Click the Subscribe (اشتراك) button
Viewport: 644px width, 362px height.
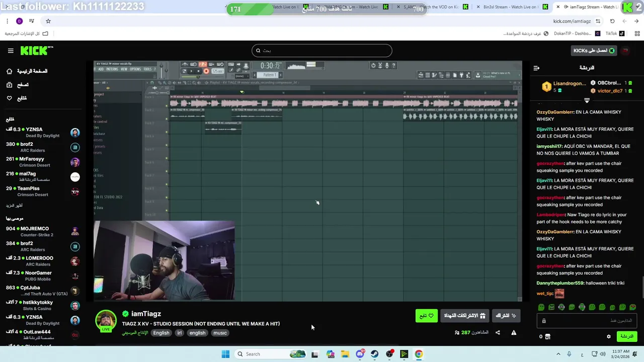(x=506, y=316)
